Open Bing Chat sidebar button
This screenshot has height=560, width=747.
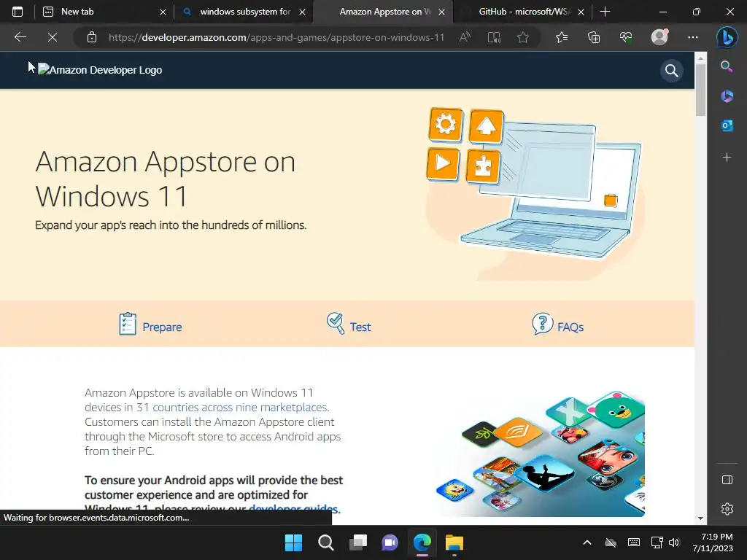click(x=727, y=37)
